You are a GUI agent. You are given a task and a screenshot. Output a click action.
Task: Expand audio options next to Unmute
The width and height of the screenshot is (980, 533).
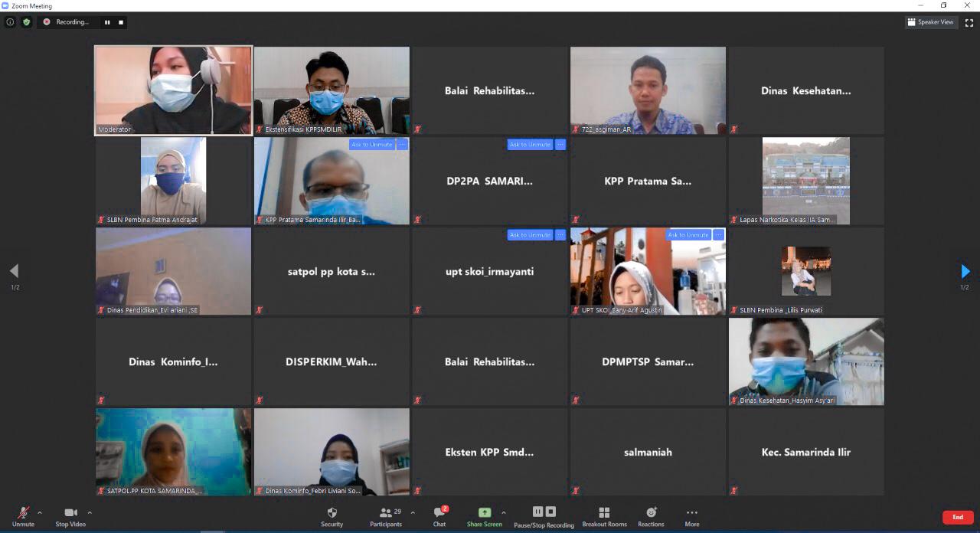pos(40,512)
